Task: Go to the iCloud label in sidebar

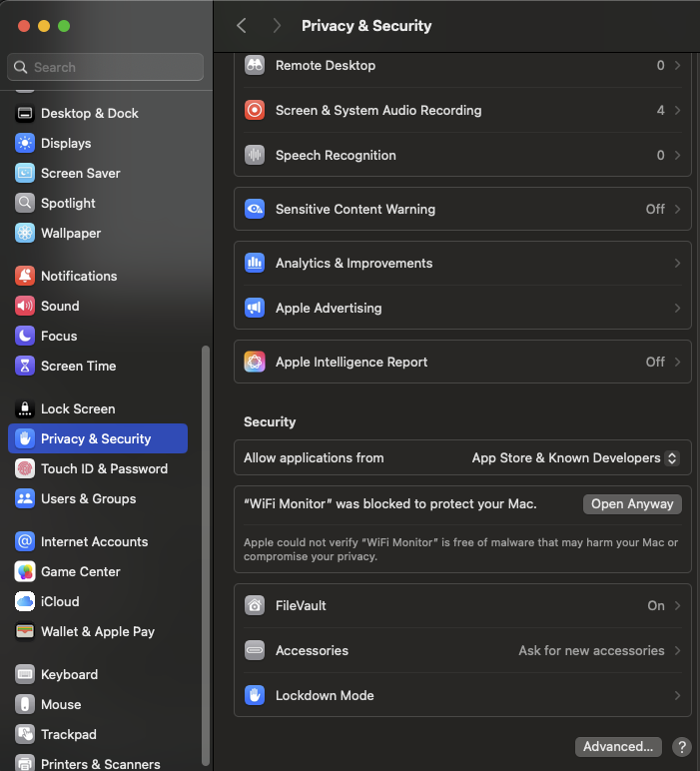Action: click(x=60, y=602)
